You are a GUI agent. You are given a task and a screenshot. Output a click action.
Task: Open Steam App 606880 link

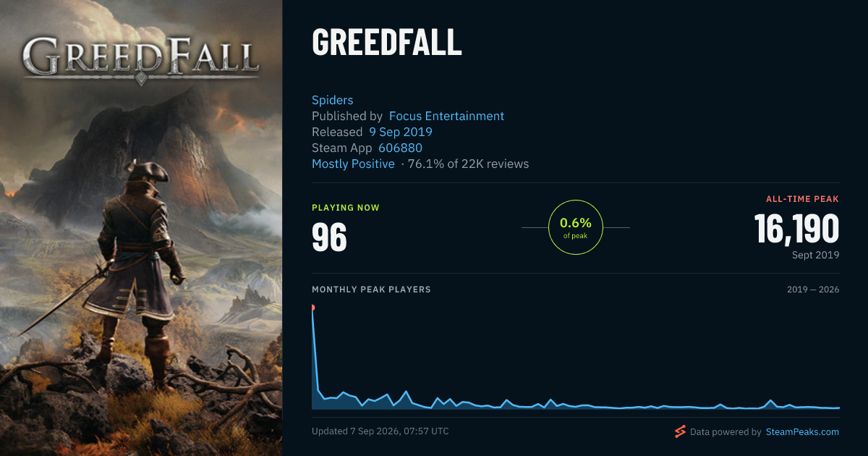pos(400,148)
